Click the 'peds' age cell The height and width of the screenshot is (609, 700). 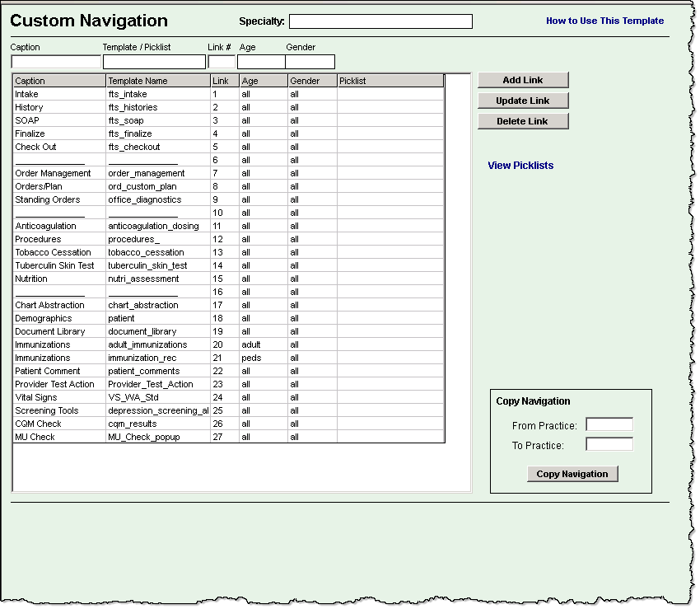point(264,358)
